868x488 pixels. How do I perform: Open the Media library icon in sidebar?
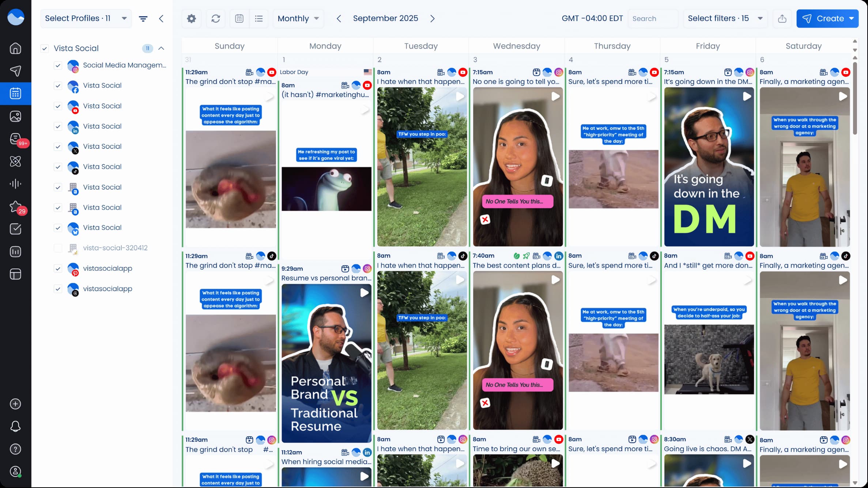pyautogui.click(x=15, y=116)
